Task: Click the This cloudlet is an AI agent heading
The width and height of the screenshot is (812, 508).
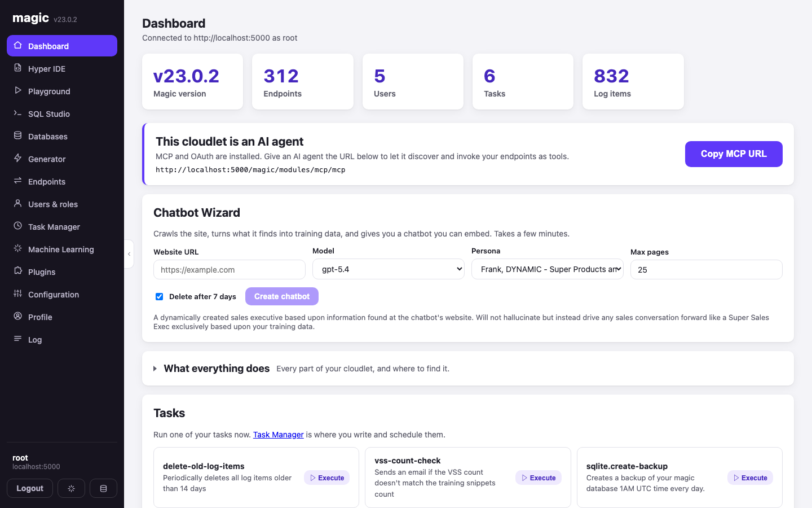Action: coord(230,142)
